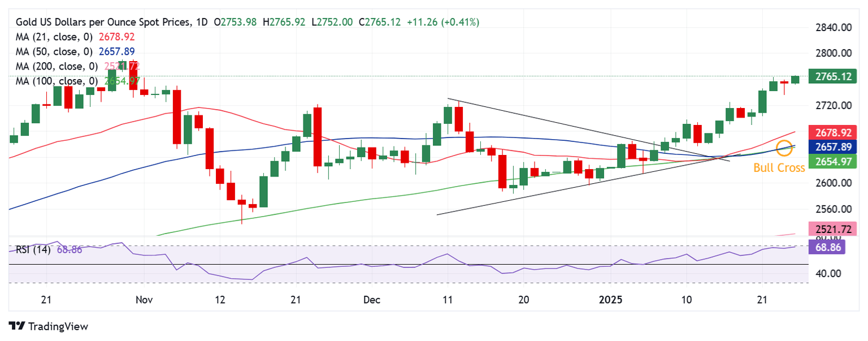Click the TradingView logo icon
This screenshot has width=868, height=341.
[x=17, y=326]
